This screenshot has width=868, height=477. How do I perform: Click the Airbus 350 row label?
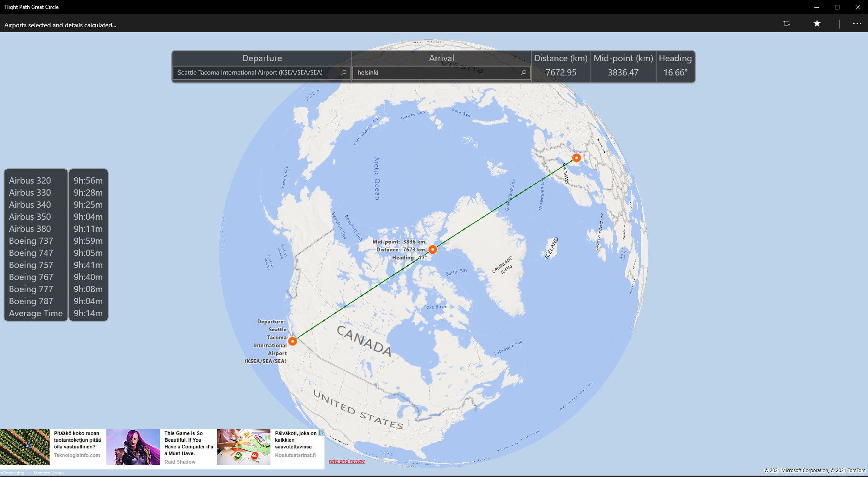coord(30,217)
